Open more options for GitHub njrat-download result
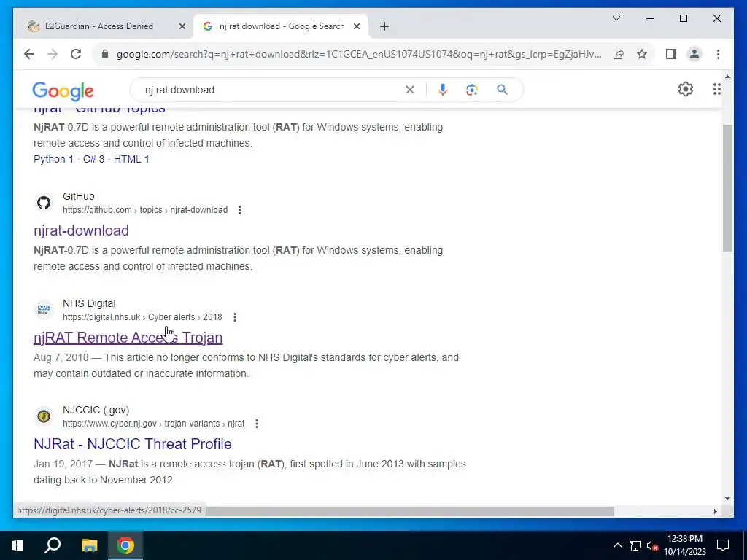This screenshot has height=560, width=747. point(239,210)
